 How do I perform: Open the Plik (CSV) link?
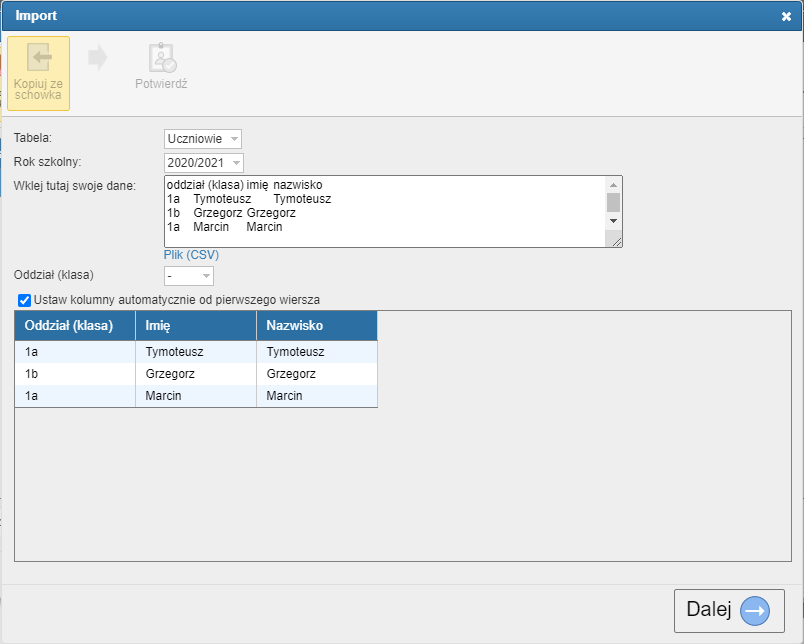[x=191, y=255]
